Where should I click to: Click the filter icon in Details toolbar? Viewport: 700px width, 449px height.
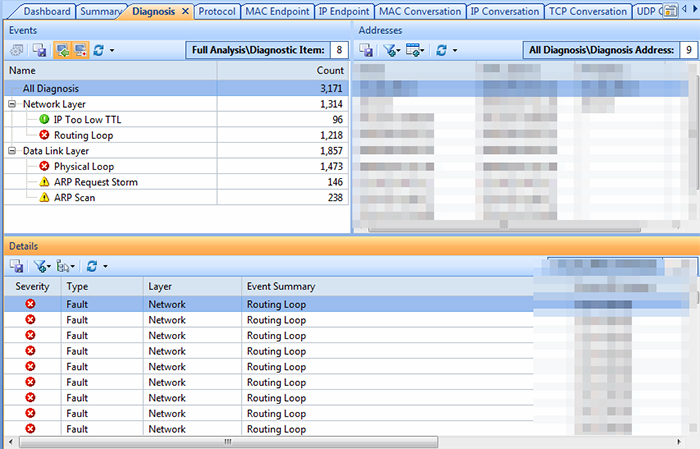click(40, 267)
